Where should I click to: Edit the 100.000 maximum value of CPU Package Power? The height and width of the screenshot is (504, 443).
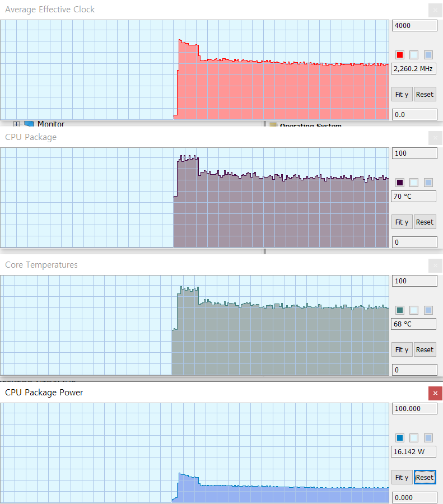click(x=414, y=409)
